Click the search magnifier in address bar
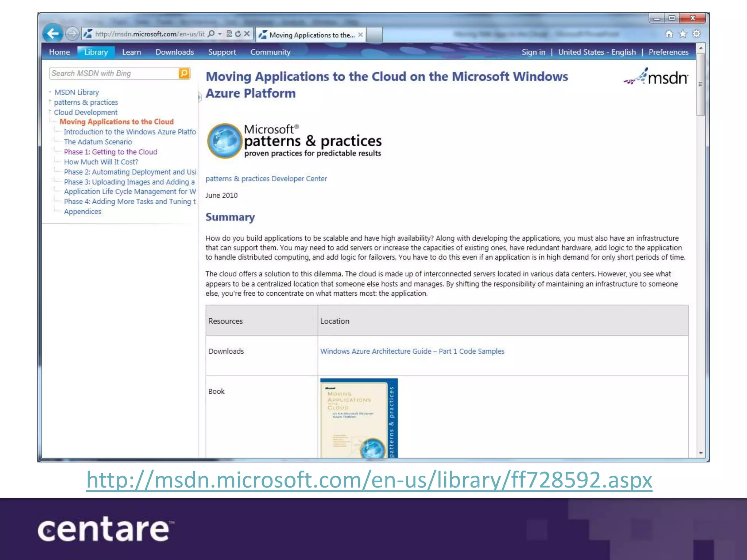 (x=211, y=34)
